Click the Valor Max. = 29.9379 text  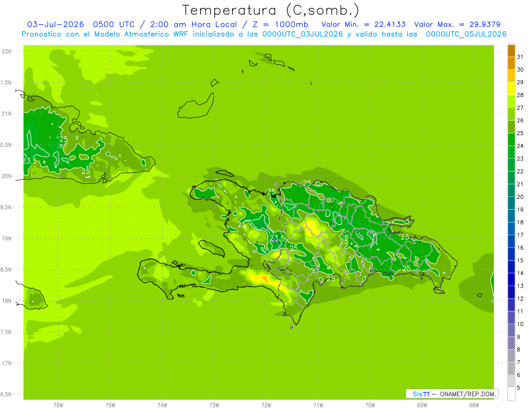coord(458,24)
